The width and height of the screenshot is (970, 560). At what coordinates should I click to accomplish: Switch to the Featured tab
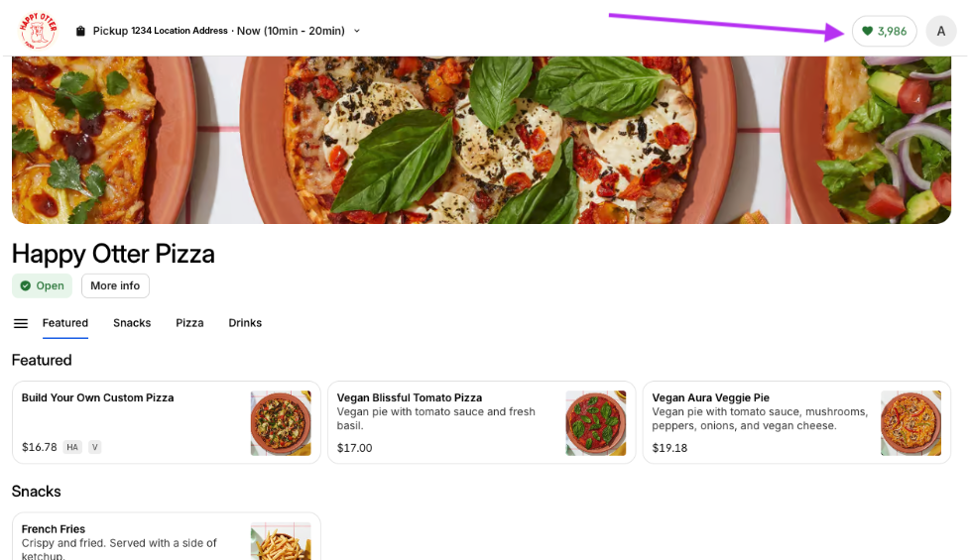point(65,323)
